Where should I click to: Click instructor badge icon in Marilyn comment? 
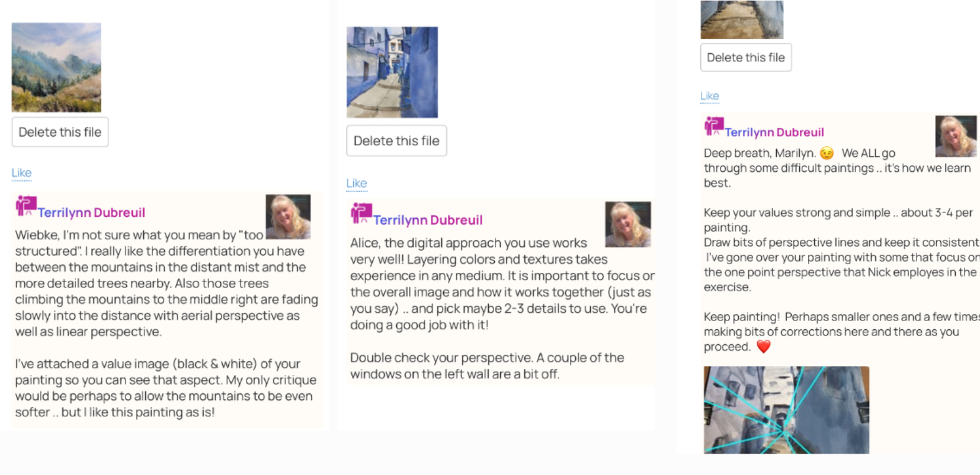[714, 126]
